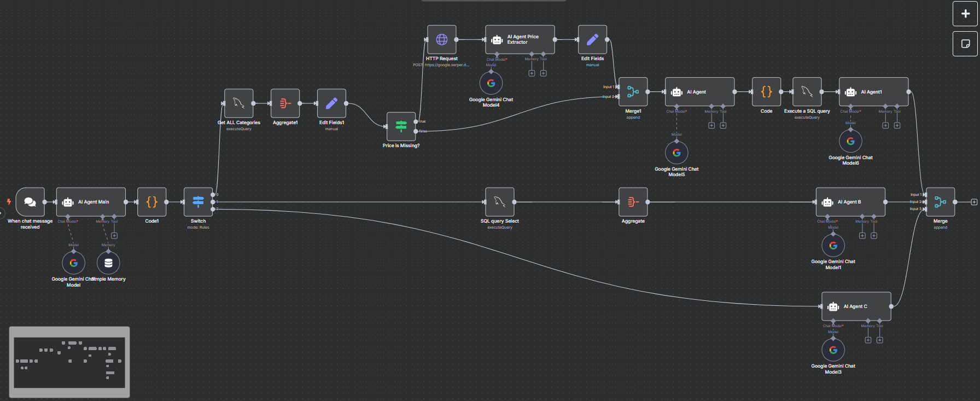Select Google Gemini Chat Model1 sub-node

click(x=833, y=246)
